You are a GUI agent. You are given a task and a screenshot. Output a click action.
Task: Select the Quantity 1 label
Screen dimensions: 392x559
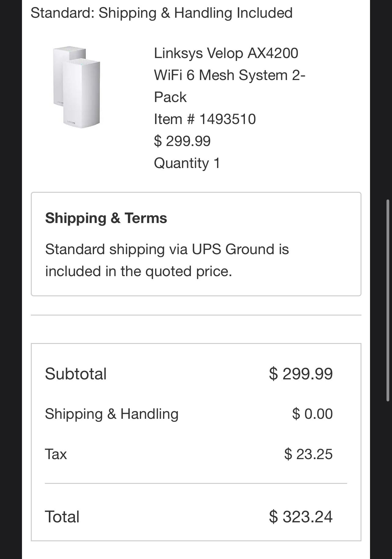[x=187, y=163]
